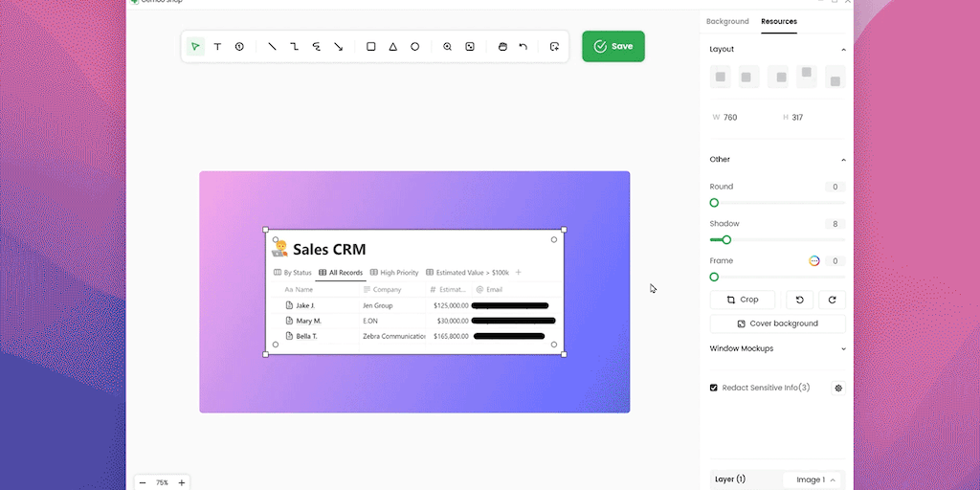Open the Image 1 layer dropdown

point(813,480)
